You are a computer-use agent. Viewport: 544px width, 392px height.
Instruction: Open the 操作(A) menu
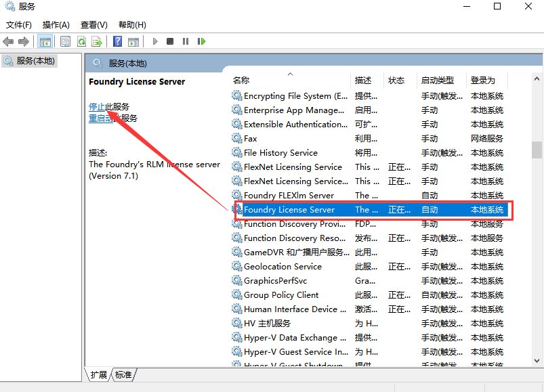click(x=56, y=25)
